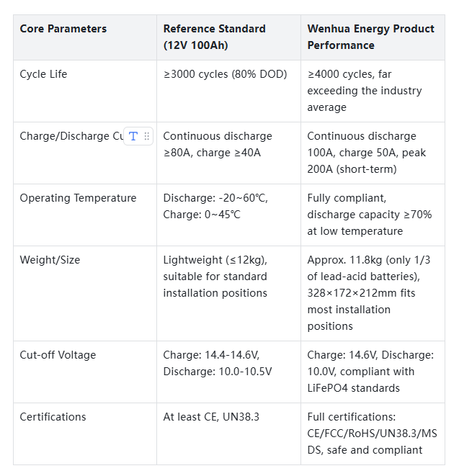
Task: Click the Core Parameters header cell
Action: [x=63, y=30]
